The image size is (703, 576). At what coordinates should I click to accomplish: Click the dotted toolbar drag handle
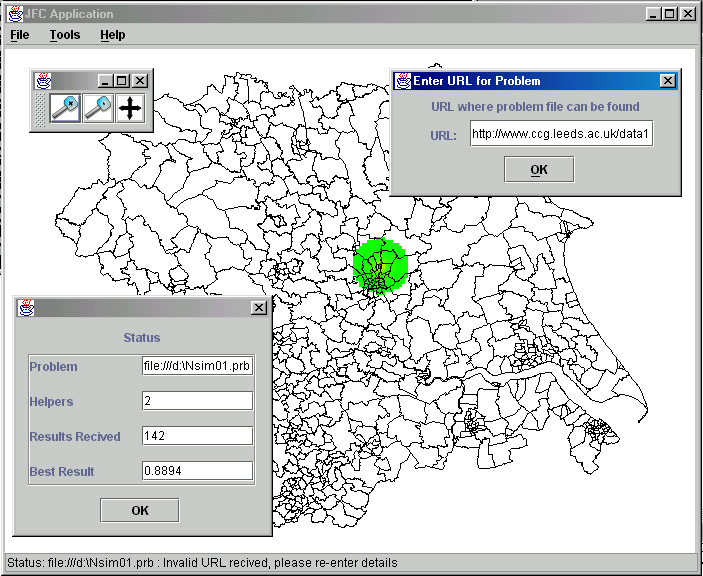(x=40, y=109)
